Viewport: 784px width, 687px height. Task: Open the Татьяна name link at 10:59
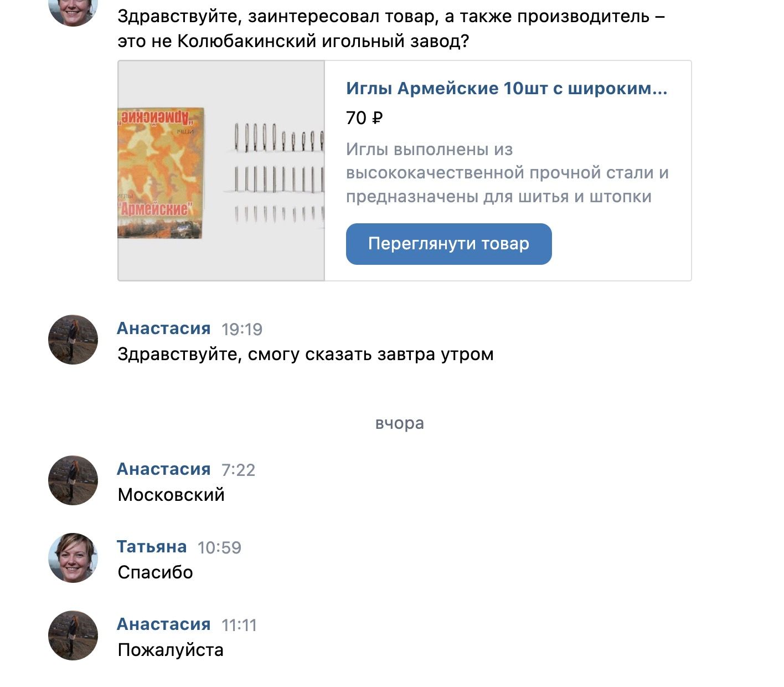pyautogui.click(x=152, y=546)
